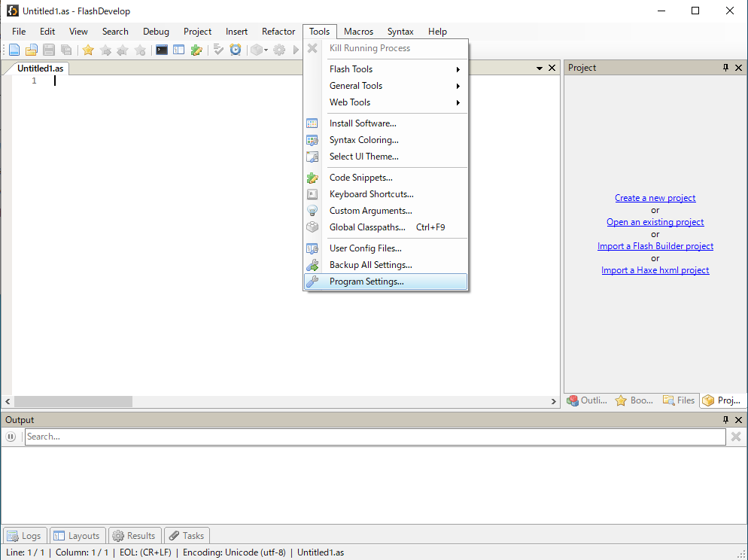Switch to the Files panel tab

coord(679,400)
